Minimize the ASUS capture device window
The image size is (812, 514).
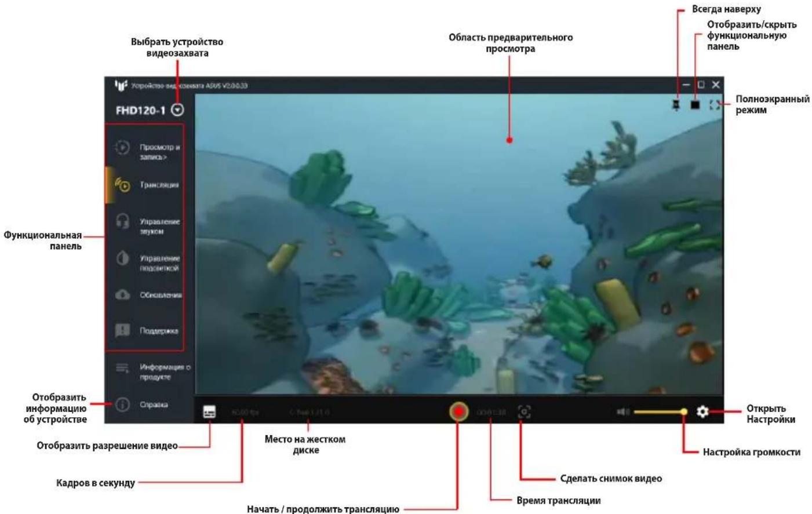[x=686, y=85]
